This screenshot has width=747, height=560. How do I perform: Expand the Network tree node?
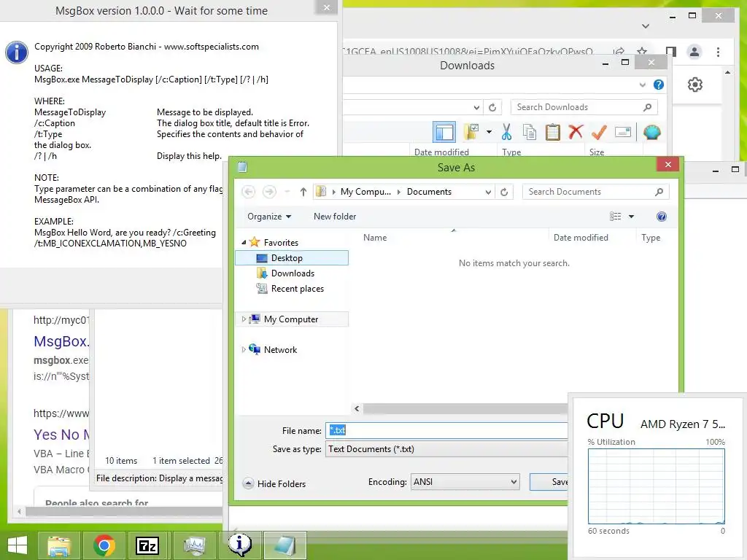coord(244,349)
